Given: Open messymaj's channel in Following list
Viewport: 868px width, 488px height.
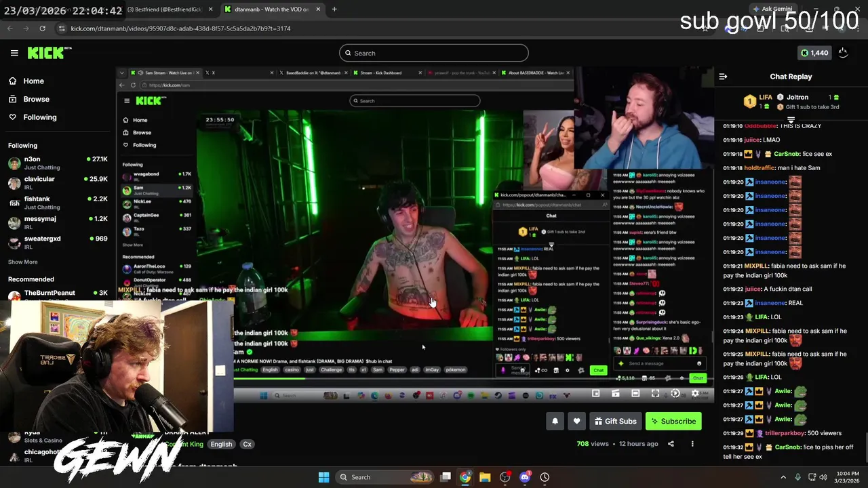Looking at the screenshot, I should click(58, 222).
